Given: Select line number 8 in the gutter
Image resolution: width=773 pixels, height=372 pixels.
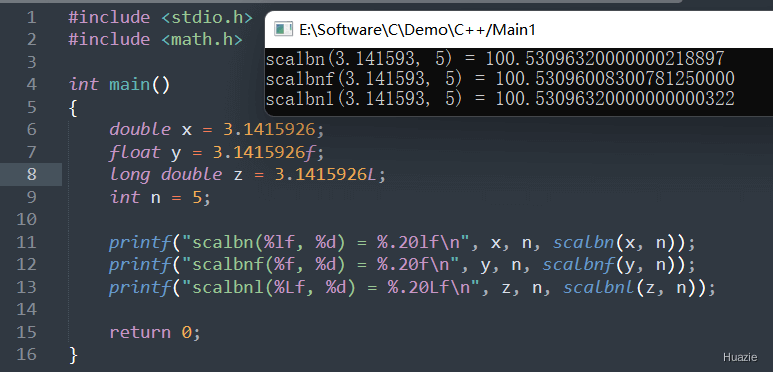Looking at the screenshot, I should point(32,174).
